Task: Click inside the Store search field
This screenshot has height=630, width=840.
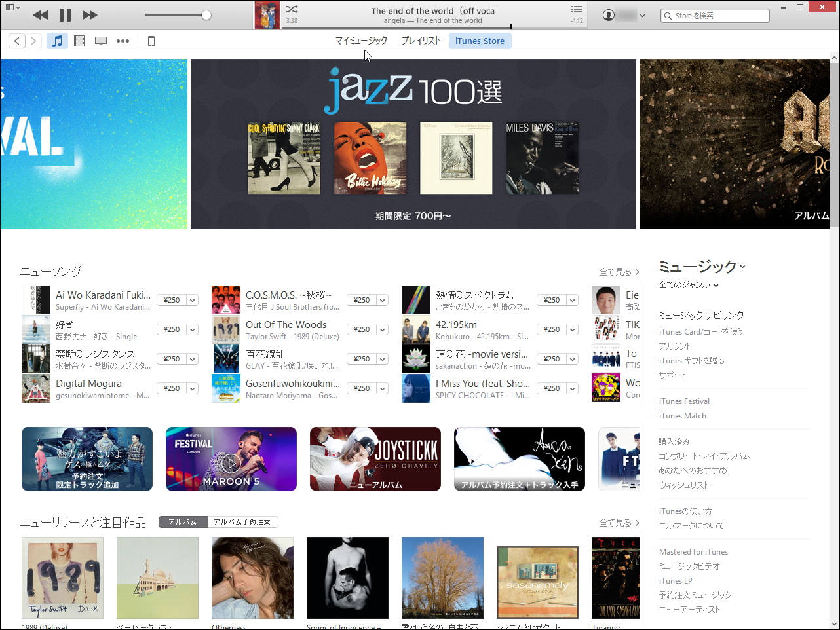Action: point(714,15)
